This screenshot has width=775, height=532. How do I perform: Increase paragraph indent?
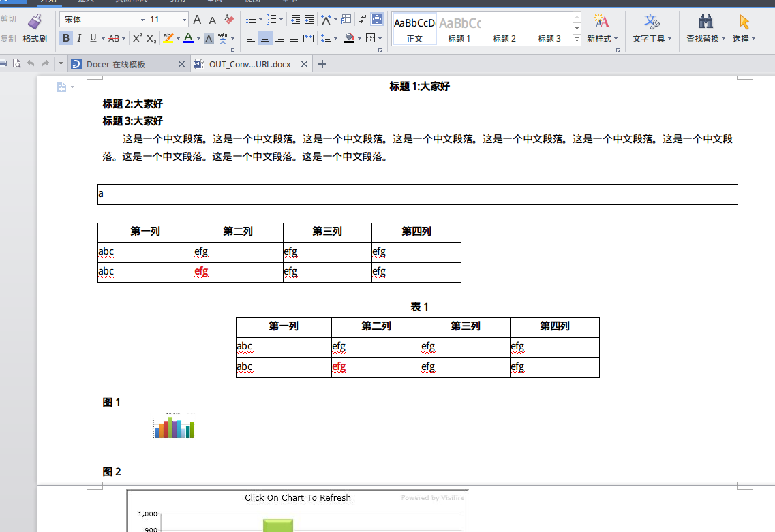coord(309,20)
